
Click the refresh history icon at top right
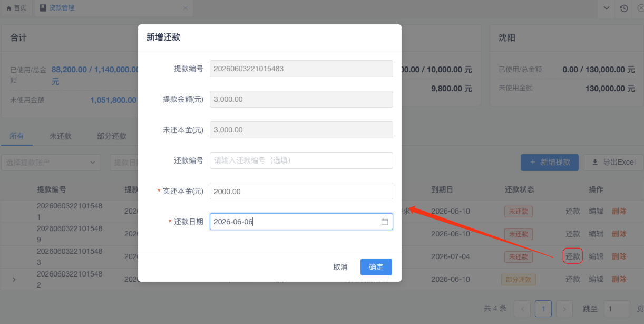pos(623,8)
